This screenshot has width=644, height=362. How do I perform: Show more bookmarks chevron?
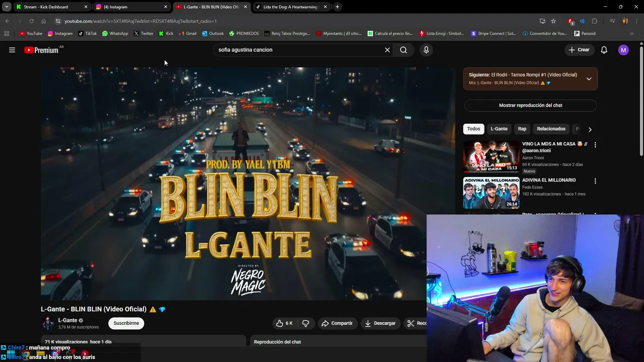tap(632, 34)
